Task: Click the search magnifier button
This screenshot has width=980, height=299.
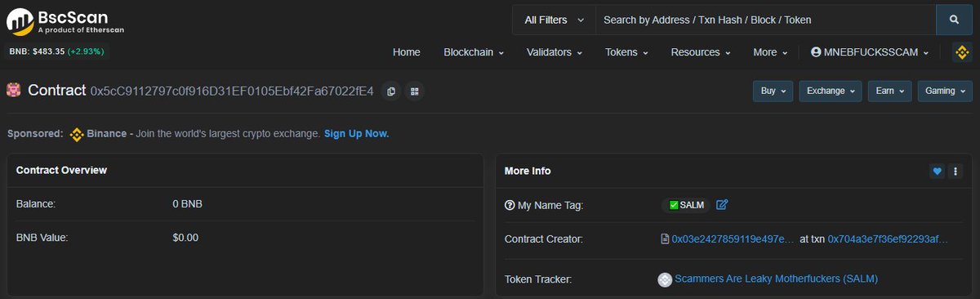Action: pos(954,20)
